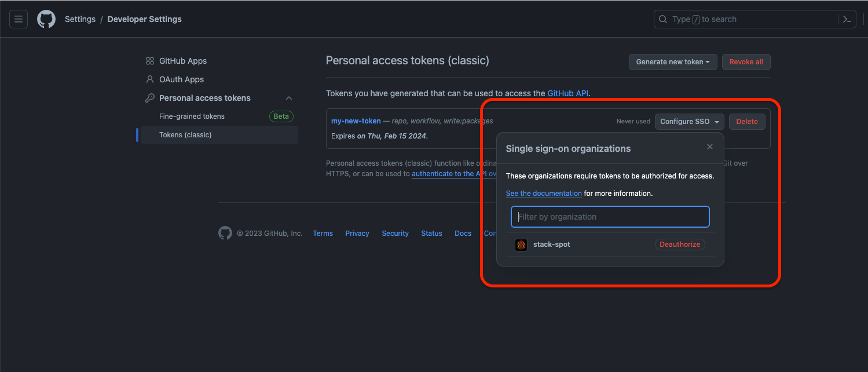Image resolution: width=868 pixels, height=372 pixels.
Task: Switch to Fine-grained tokens
Action: click(x=192, y=116)
